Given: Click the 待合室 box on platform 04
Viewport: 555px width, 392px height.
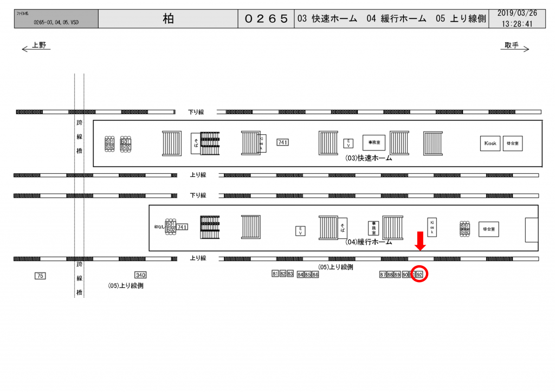Looking at the screenshot, I should pyautogui.click(x=488, y=229).
